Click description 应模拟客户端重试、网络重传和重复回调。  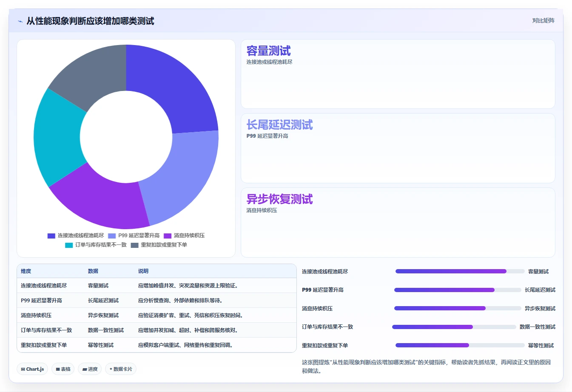[187, 345]
